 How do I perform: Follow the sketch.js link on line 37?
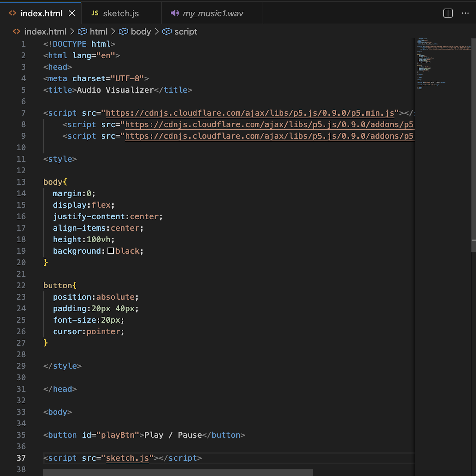[127, 458]
